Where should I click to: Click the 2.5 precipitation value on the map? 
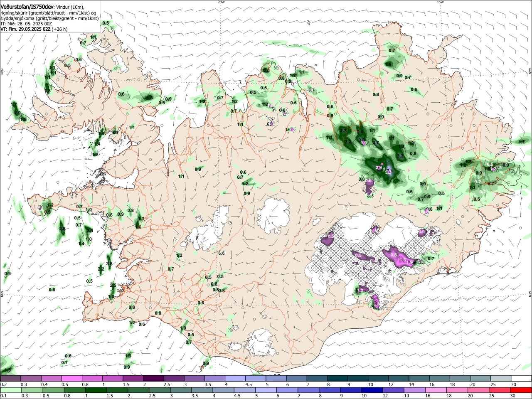pos(113,285)
